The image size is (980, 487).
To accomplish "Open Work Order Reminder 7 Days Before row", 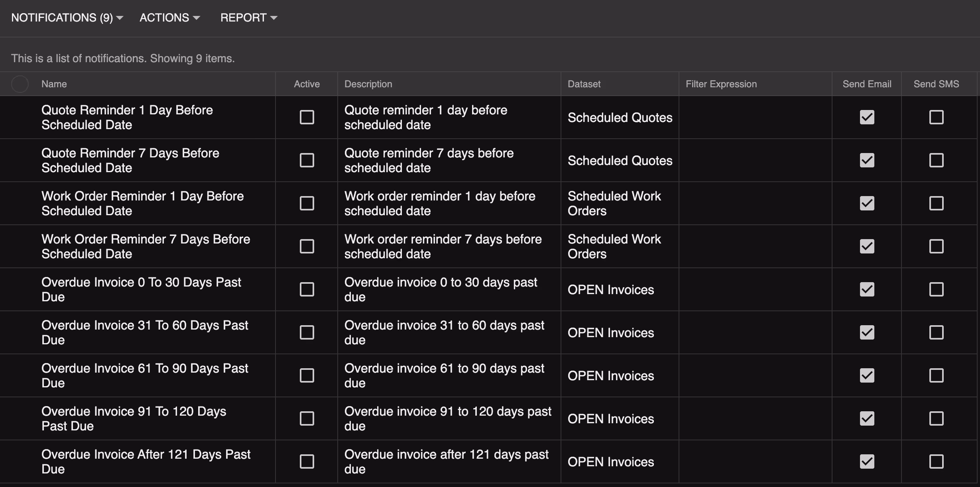I will (x=146, y=246).
